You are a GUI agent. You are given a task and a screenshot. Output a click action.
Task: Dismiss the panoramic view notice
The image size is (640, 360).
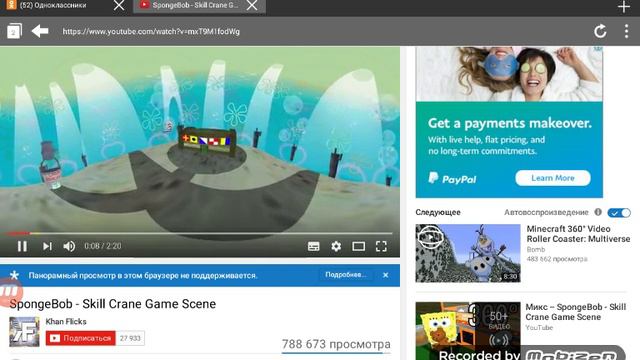tap(385, 275)
